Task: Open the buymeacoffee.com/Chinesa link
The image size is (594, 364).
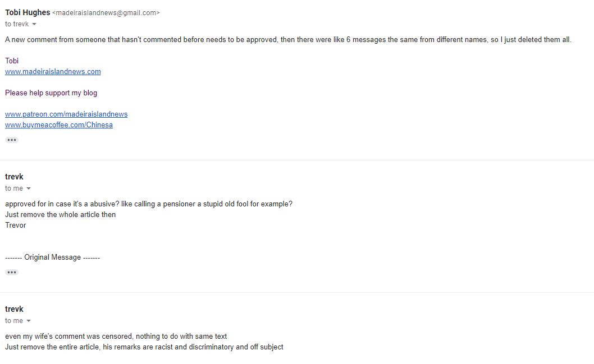Action: 59,125
